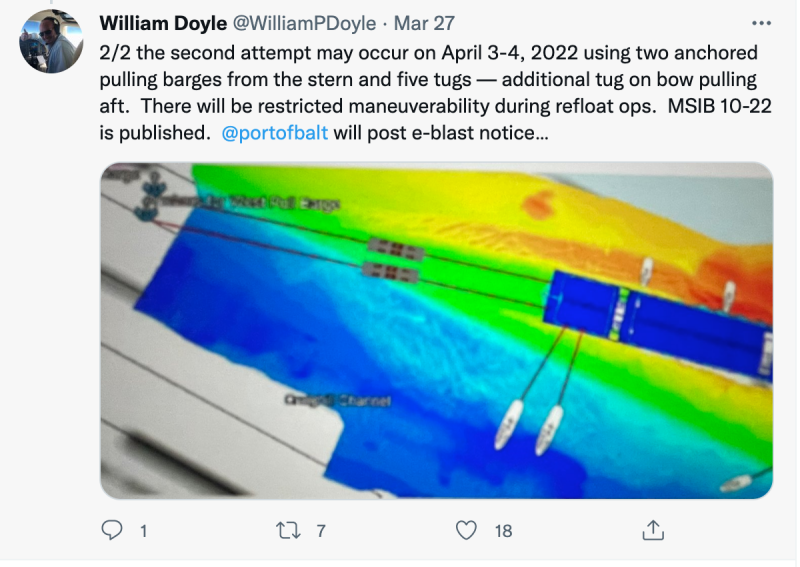Click the retweet arrows icon
This screenshot has height=567, width=800.
[x=288, y=531]
